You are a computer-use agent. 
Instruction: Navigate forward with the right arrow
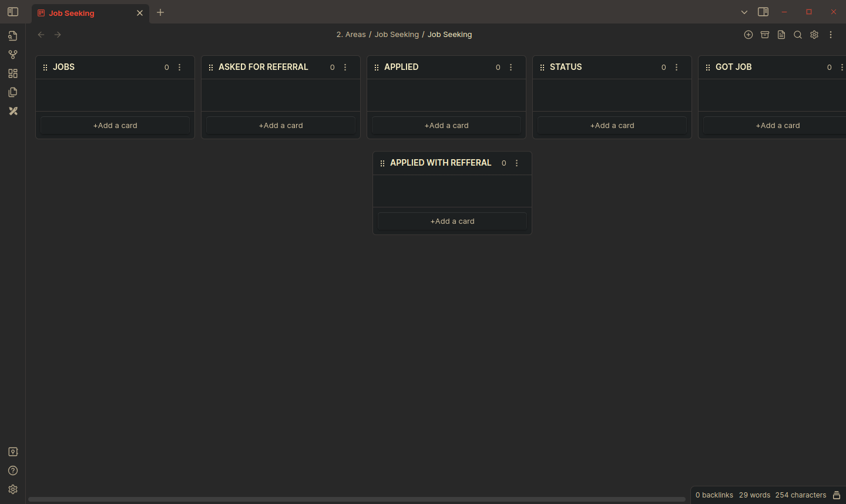coord(58,35)
